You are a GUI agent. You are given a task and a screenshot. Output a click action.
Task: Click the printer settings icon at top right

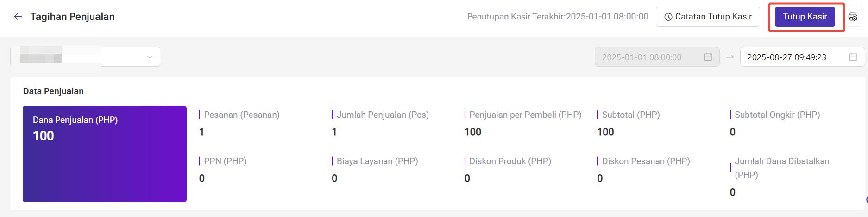[853, 17]
